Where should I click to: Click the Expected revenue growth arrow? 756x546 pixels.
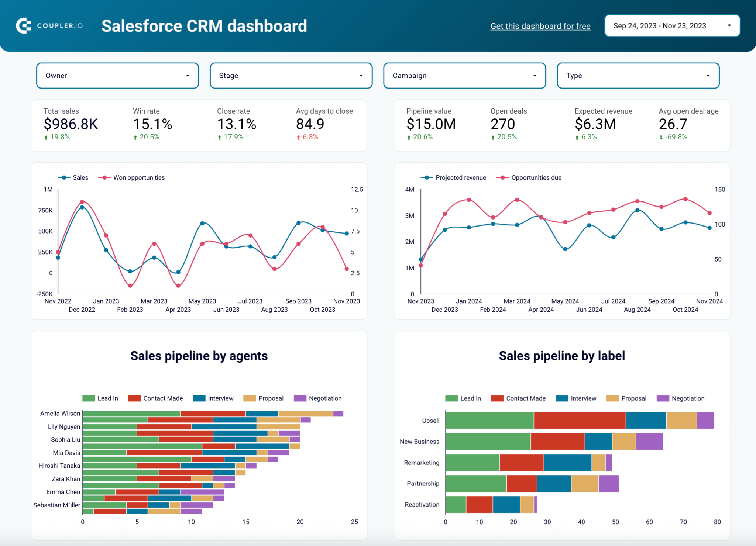(577, 137)
